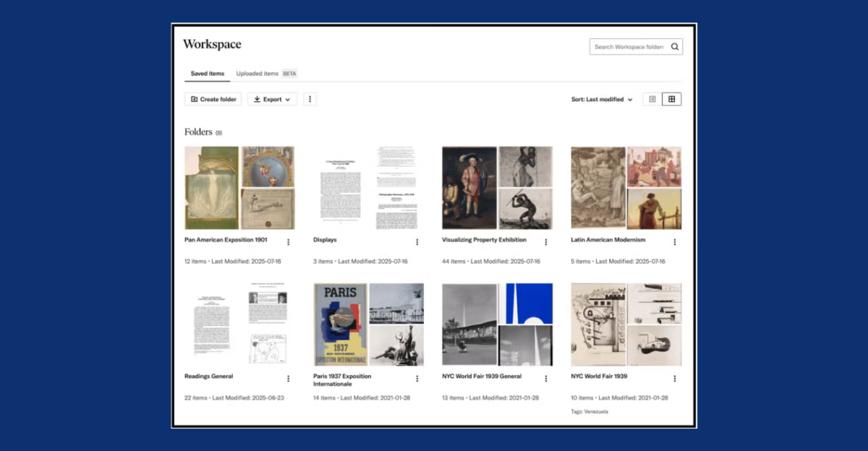Open options menu for NYC World Fair 1939
Viewport: 868px width, 451px height.
(x=674, y=379)
